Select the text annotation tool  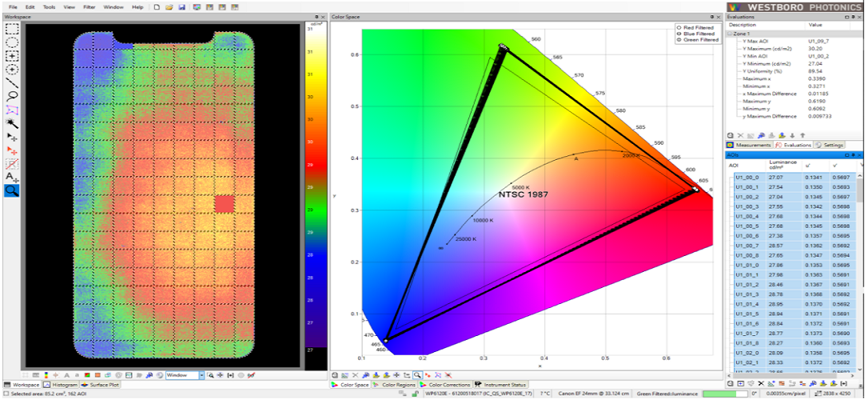[x=12, y=177]
